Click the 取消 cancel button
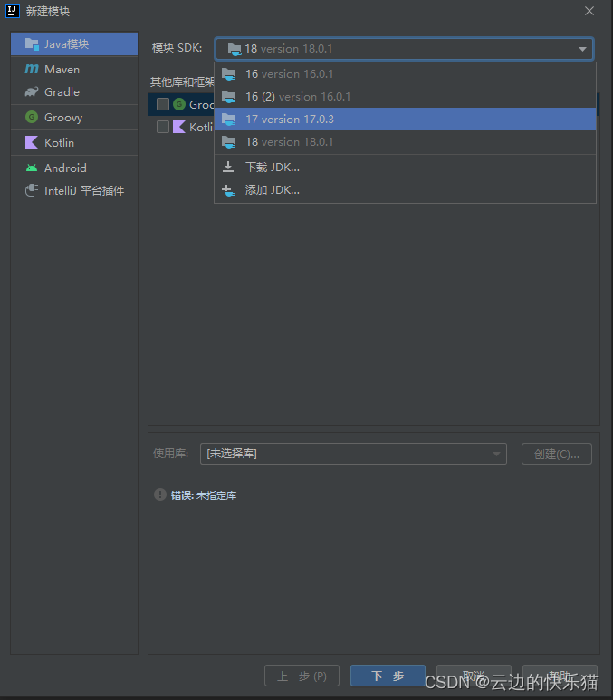Image resolution: width=613 pixels, height=700 pixels. (474, 676)
